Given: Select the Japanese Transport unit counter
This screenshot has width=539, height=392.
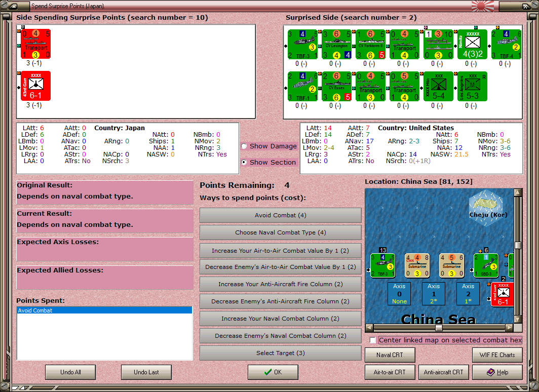Looking at the screenshot, I should click(x=36, y=44).
